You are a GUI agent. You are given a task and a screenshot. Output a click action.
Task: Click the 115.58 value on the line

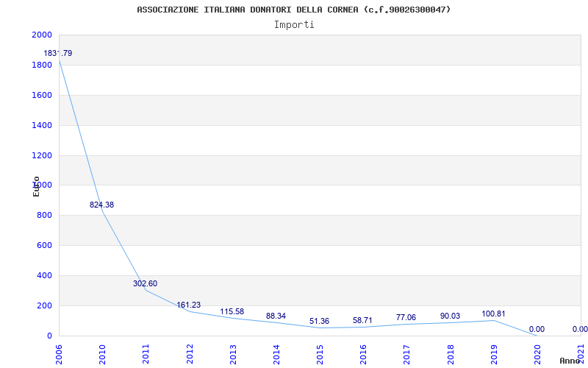(x=232, y=311)
